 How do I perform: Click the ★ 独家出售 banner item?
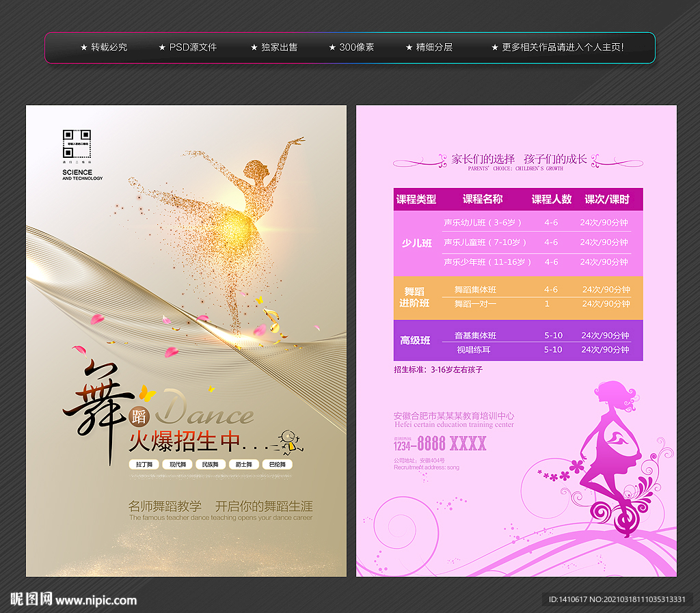tap(273, 47)
